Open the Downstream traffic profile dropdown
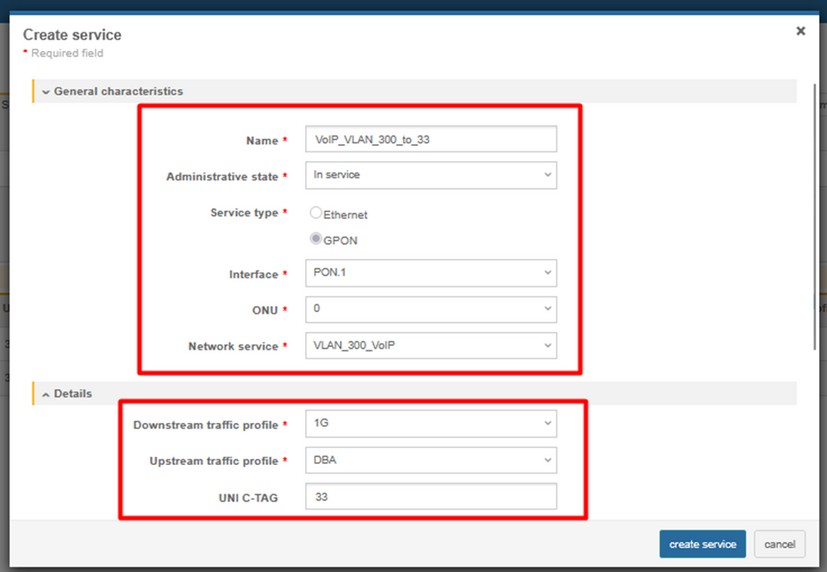This screenshot has width=827, height=572. tap(431, 424)
